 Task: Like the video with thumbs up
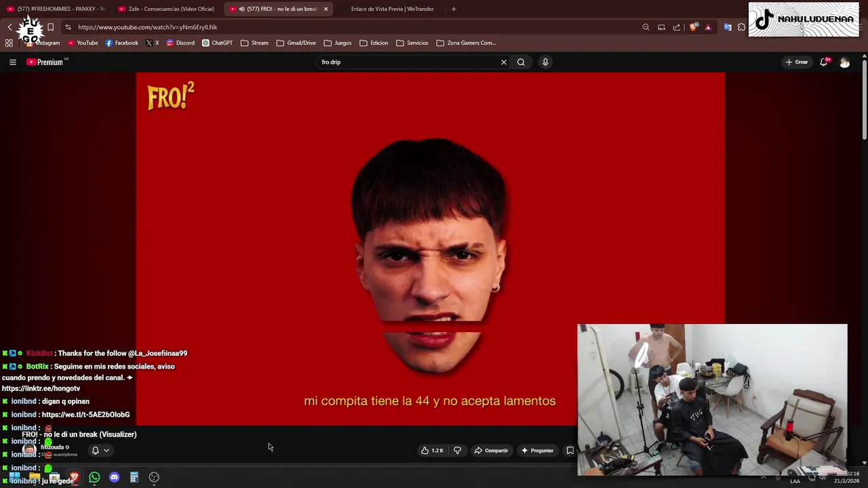432,450
